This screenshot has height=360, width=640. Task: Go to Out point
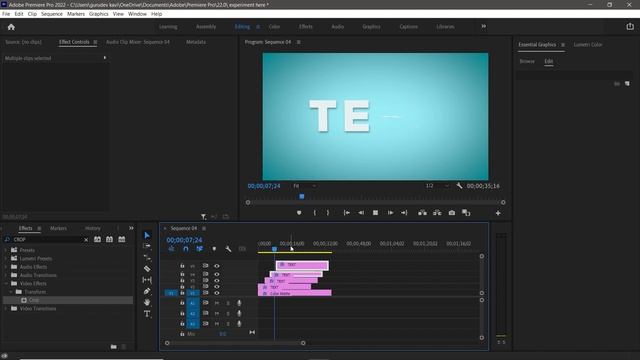[x=404, y=213]
